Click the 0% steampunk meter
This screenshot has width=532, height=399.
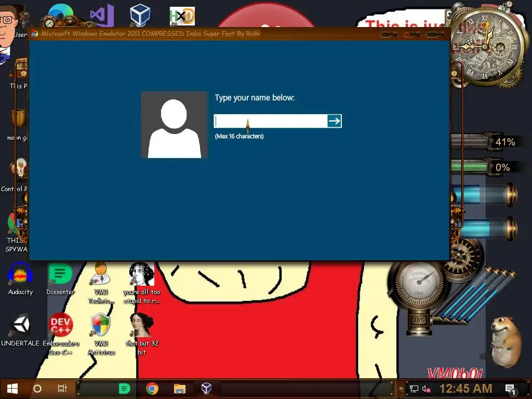pyautogui.click(x=486, y=167)
